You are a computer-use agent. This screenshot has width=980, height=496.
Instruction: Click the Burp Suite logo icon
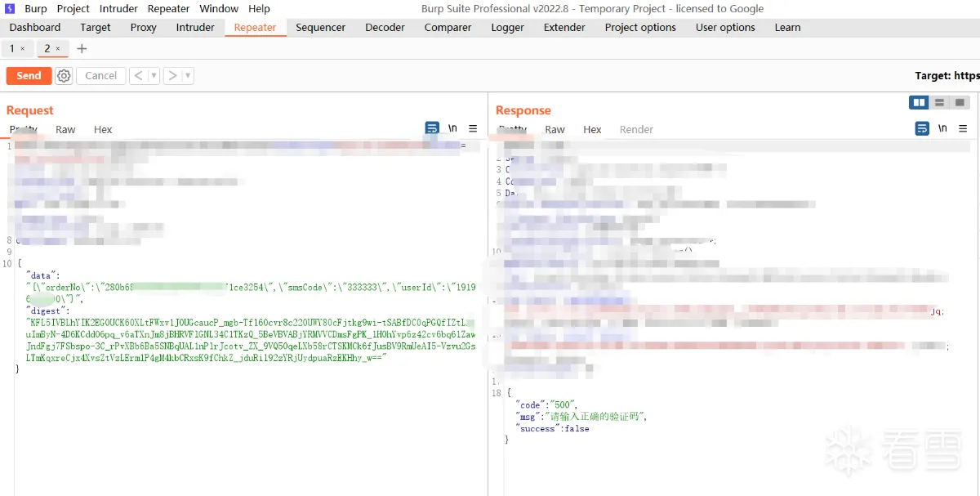[10, 9]
